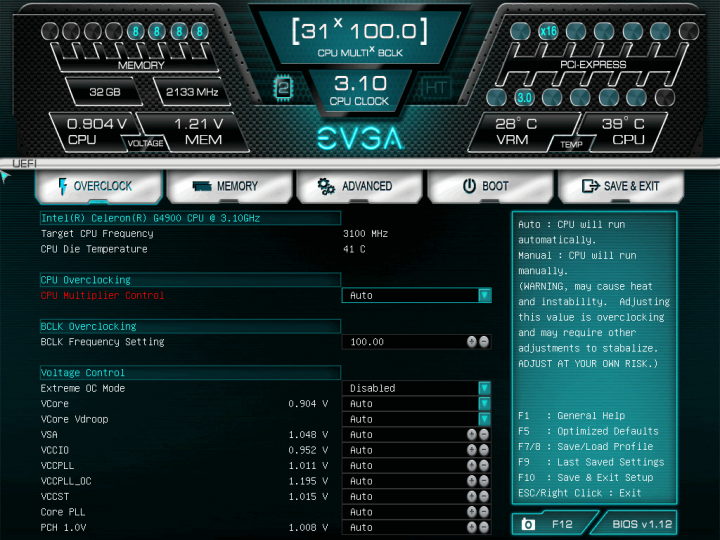
Task: Click the F7/8 Save/Load Profile line
Action: click(585, 446)
